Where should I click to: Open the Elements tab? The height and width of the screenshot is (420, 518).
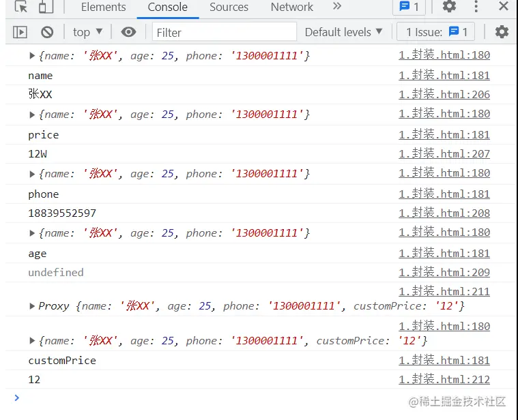pos(104,7)
